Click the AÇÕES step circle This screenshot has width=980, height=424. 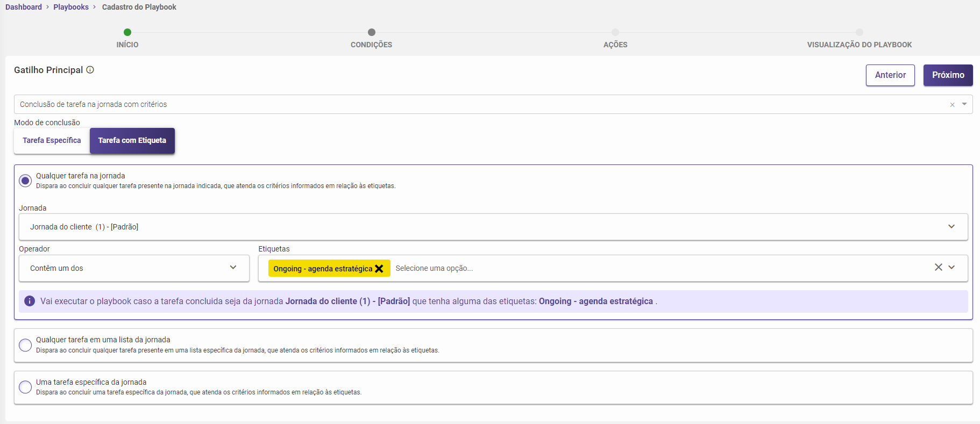click(615, 32)
